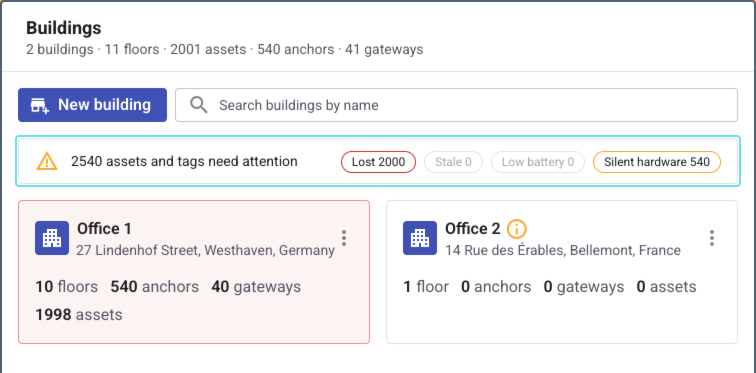Toggle the Silent hardware 540 chip
The image size is (756, 373).
[657, 162]
